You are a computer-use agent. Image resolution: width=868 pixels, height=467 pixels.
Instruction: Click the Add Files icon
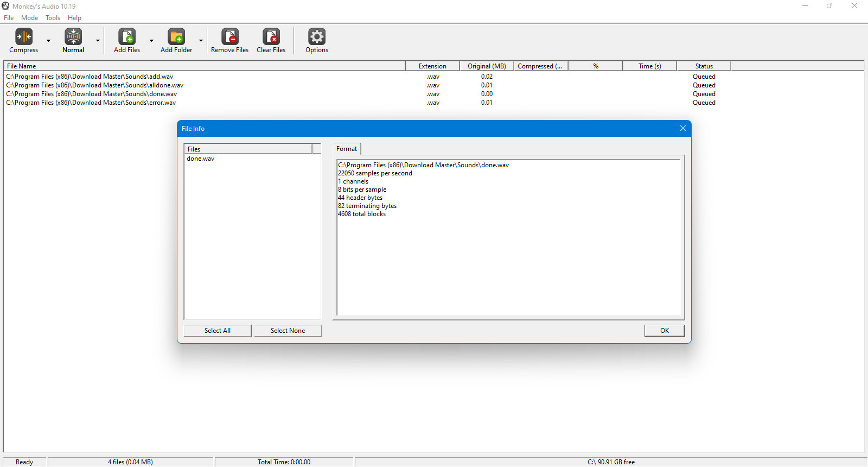[x=127, y=36]
